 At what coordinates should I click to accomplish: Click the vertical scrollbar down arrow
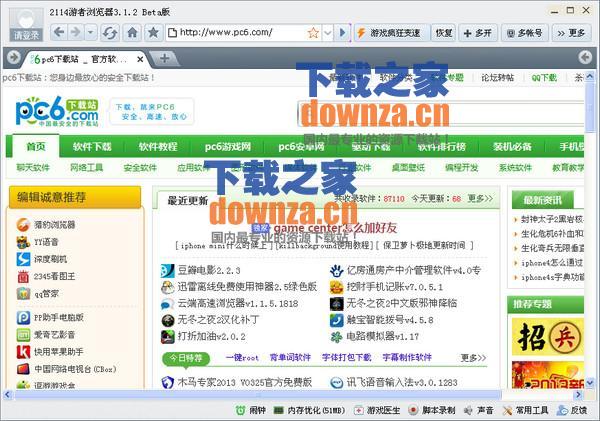coord(590,382)
